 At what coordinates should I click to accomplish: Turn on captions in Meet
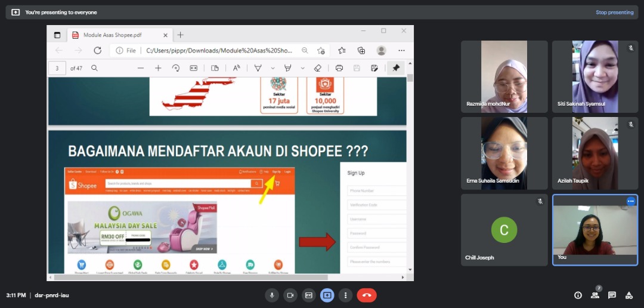click(309, 295)
